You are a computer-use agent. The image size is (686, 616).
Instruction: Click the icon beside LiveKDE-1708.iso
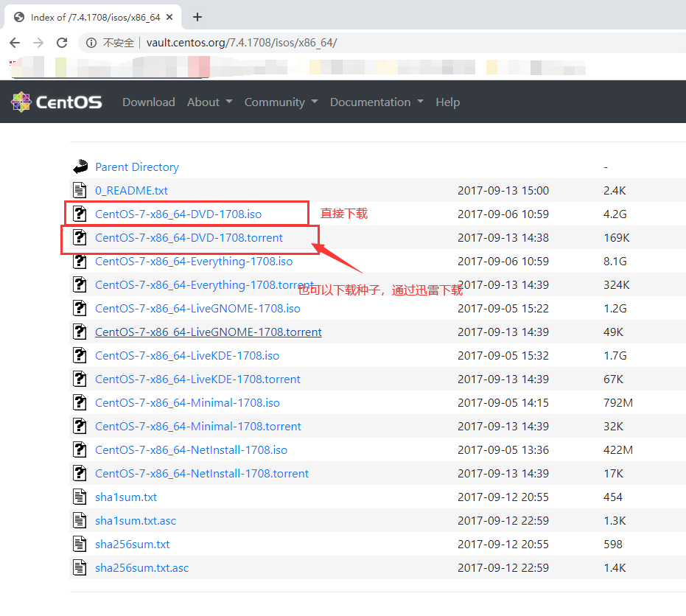(x=80, y=355)
